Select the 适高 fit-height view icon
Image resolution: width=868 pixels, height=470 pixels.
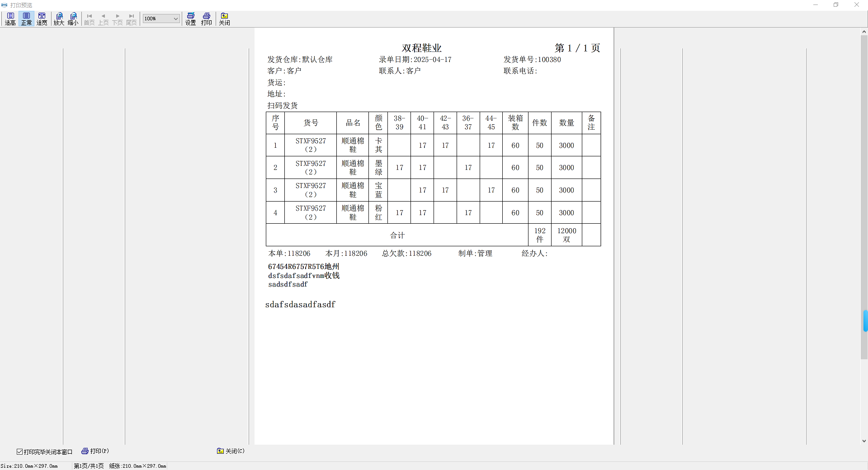pyautogui.click(x=10, y=19)
